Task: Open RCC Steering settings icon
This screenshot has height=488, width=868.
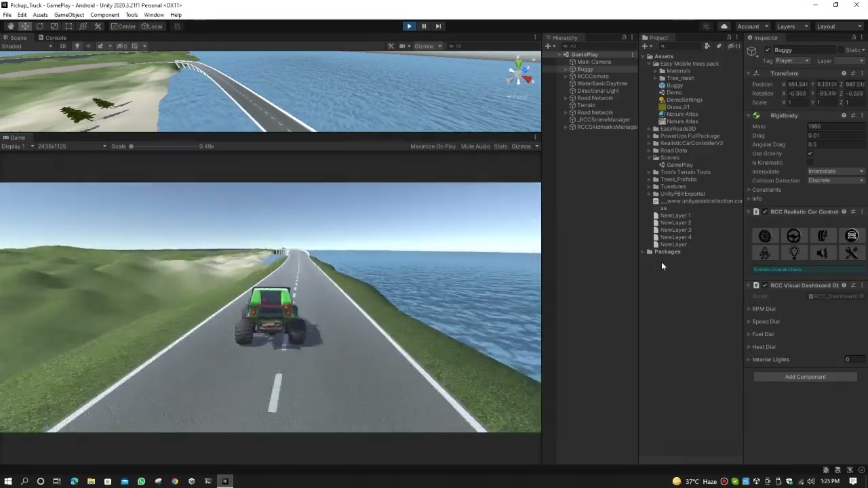Action: tap(793, 236)
